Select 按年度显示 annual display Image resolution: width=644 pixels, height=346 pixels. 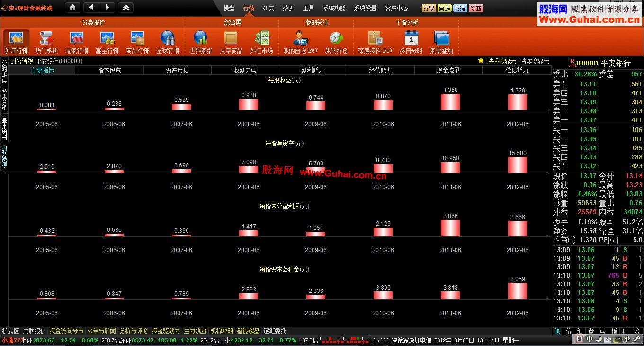[x=535, y=61]
